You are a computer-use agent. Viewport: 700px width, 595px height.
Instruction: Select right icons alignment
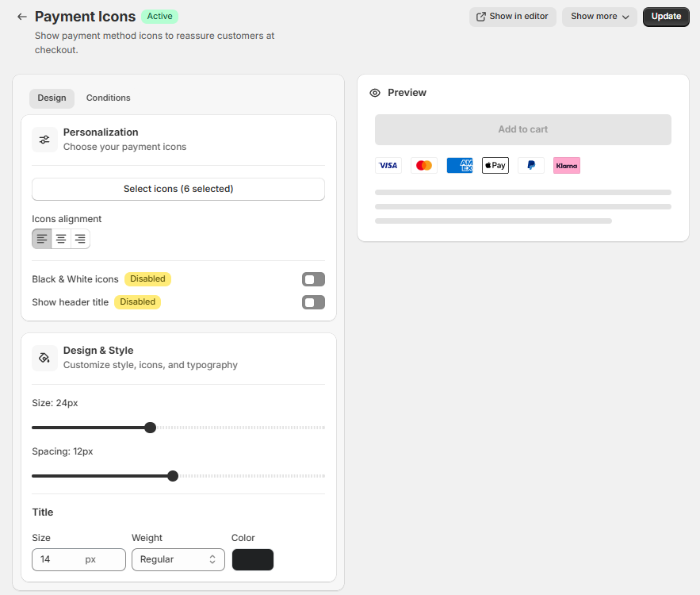[80, 239]
